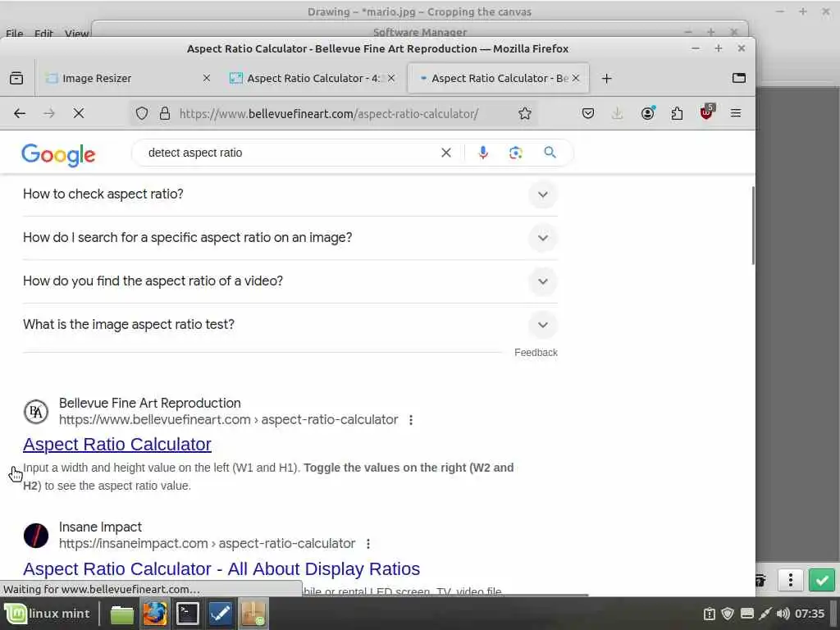Open options dots for Bellevue result

tap(411, 420)
